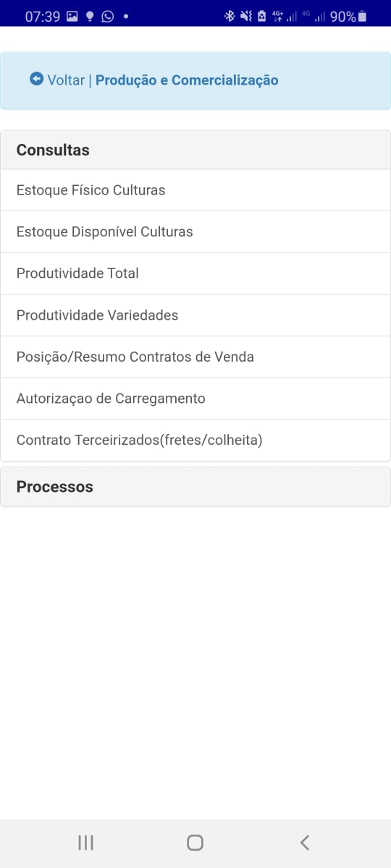Tap the muted sound status icon
Screen dimensions: 391x868
[245, 16]
